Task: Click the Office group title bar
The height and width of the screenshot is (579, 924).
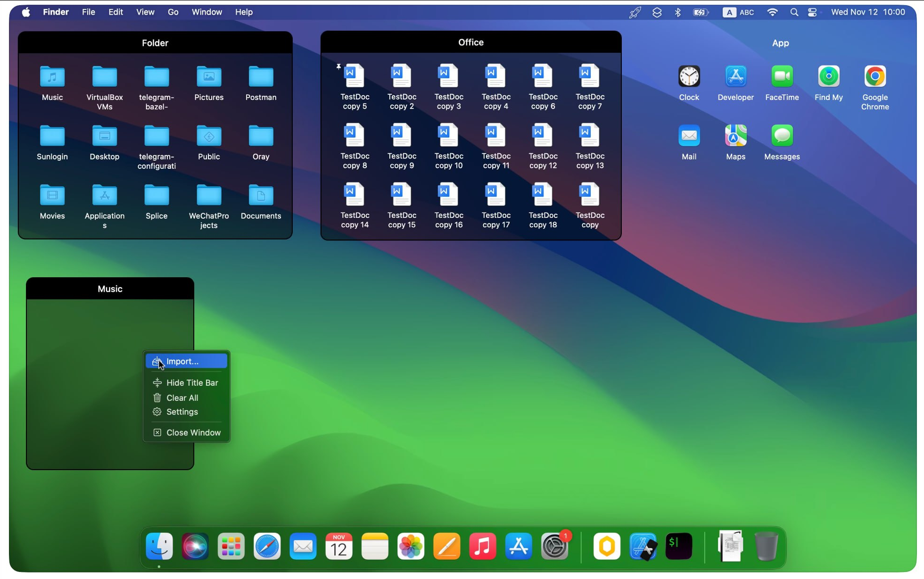Action: 470,42
